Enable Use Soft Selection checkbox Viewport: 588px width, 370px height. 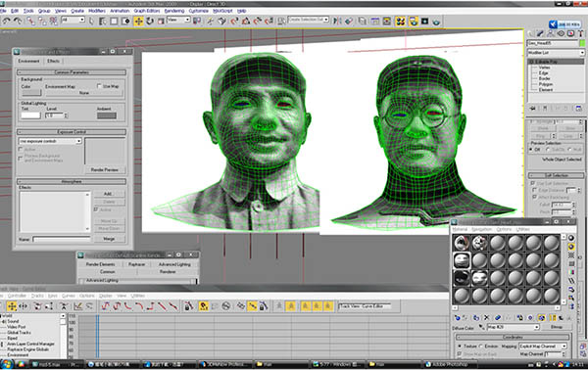[x=533, y=183]
